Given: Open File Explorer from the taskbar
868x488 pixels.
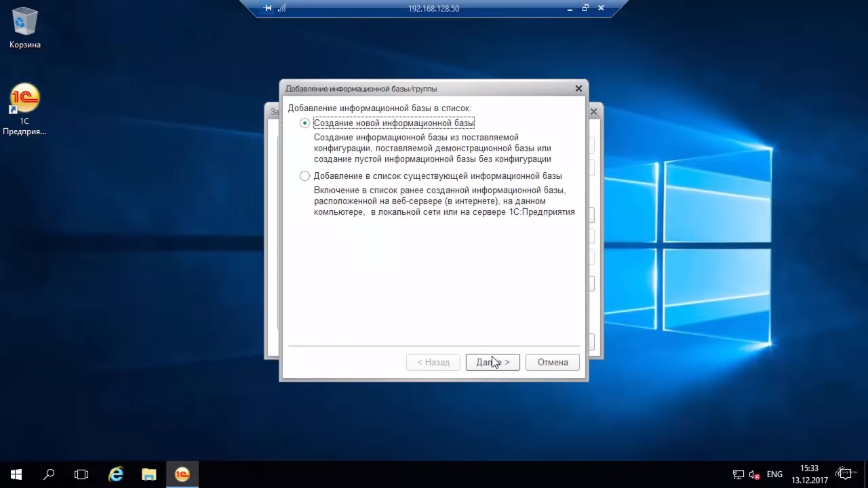Looking at the screenshot, I should [x=149, y=474].
